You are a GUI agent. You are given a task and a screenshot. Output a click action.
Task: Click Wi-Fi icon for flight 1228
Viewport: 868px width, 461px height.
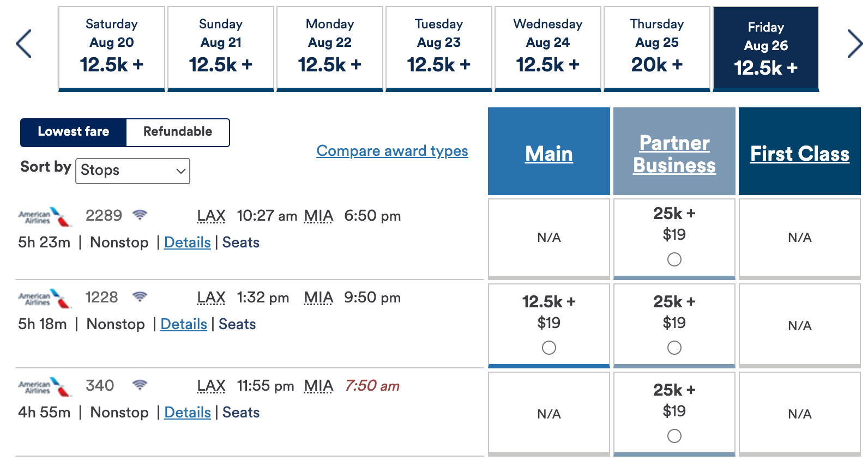140,297
